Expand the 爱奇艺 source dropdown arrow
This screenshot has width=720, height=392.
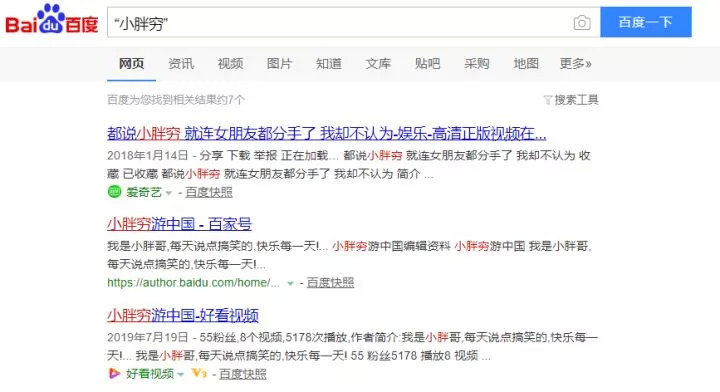click(x=169, y=193)
